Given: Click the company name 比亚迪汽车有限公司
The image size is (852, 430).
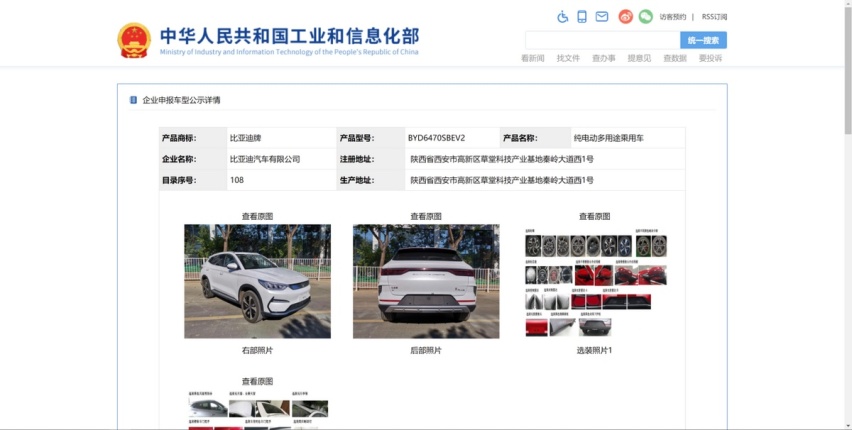Looking at the screenshot, I should click(265, 159).
